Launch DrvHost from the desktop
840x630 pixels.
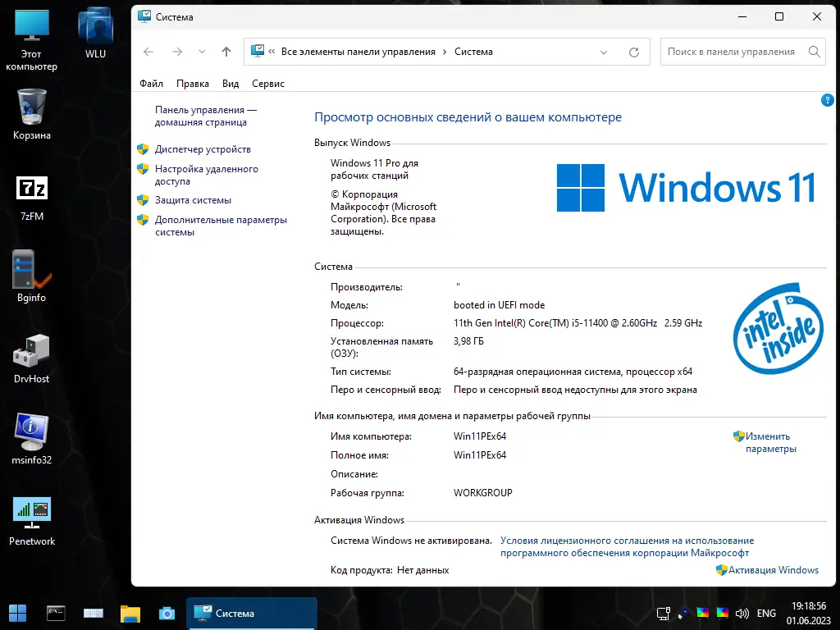32,359
